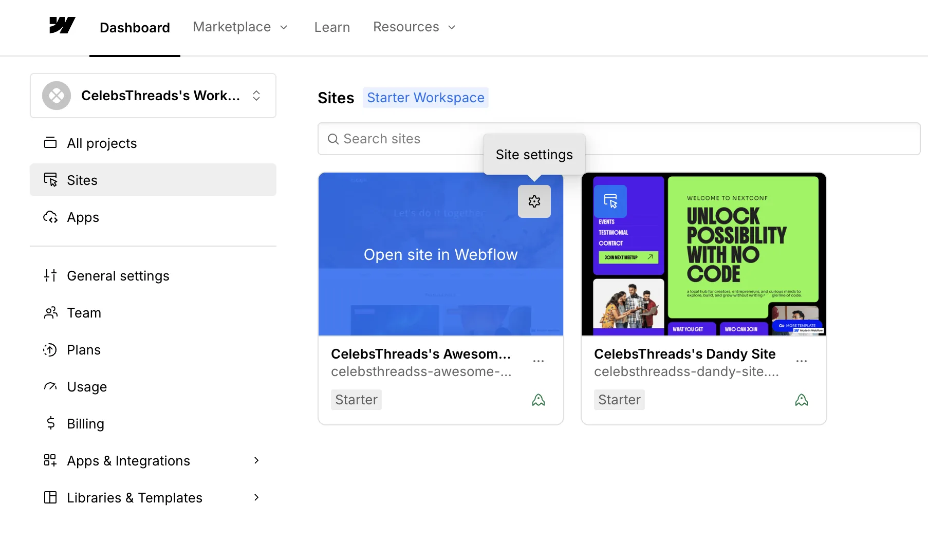Open the CelebsThreads's Workspace switcher

pos(153,96)
